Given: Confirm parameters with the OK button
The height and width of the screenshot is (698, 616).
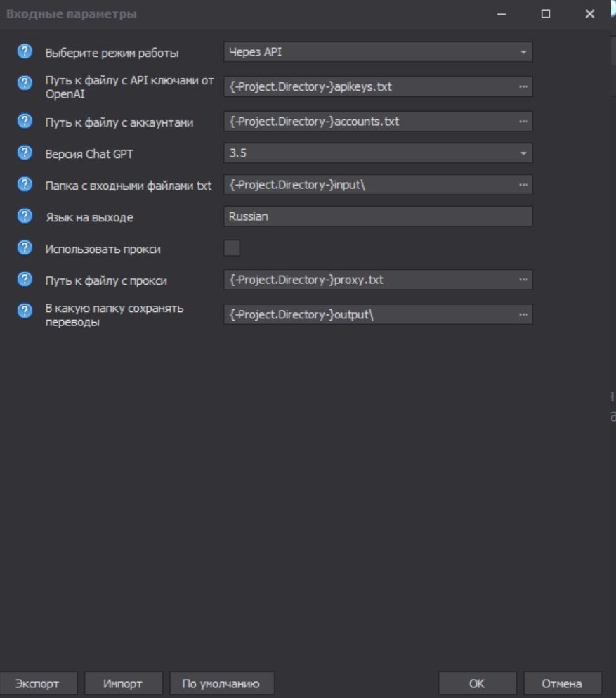Looking at the screenshot, I should pyautogui.click(x=477, y=683).
